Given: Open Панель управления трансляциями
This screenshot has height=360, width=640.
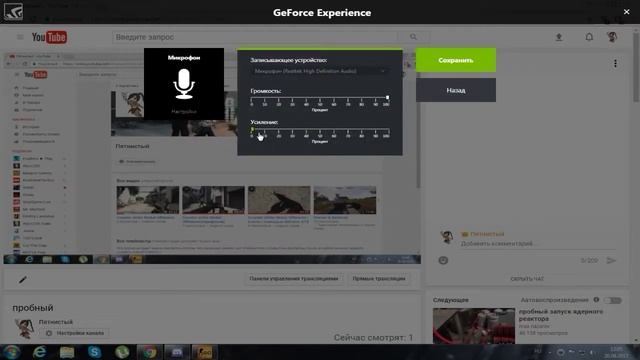Looking at the screenshot, I should pos(293,278).
